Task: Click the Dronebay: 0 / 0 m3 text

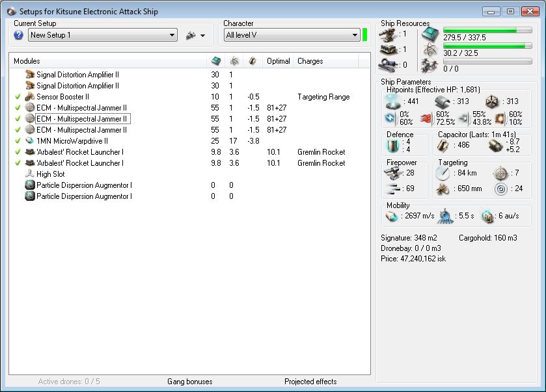Action: 411,248
